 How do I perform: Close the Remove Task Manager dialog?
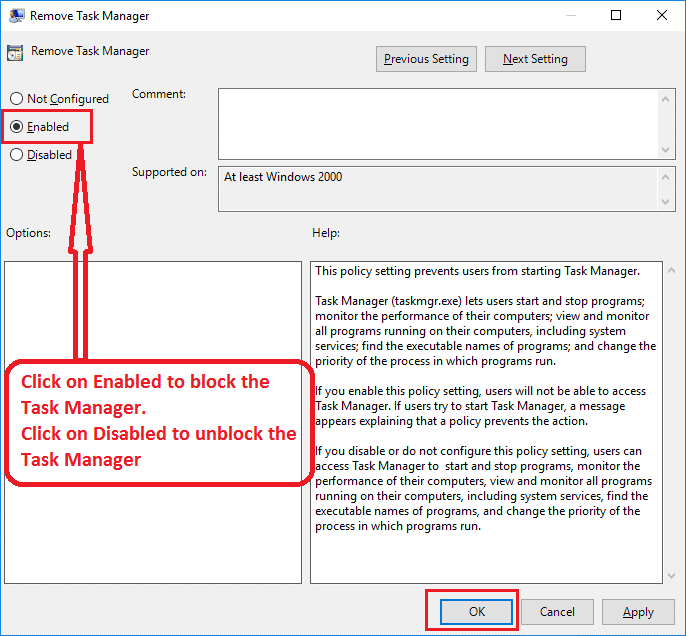coord(662,15)
